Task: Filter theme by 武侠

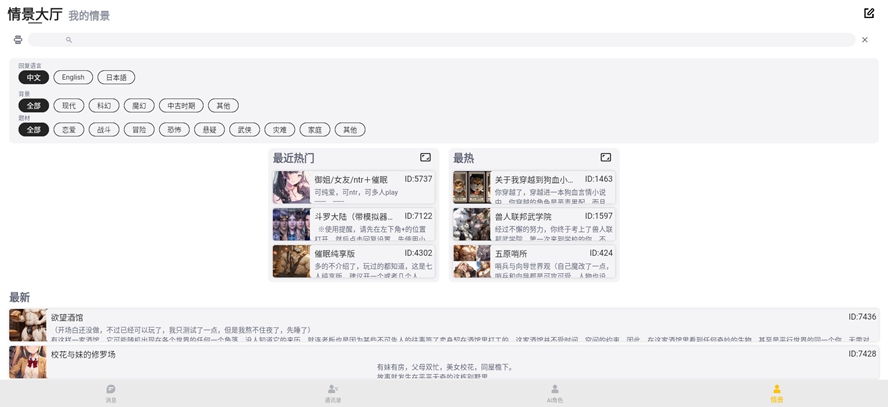Action: (x=245, y=130)
